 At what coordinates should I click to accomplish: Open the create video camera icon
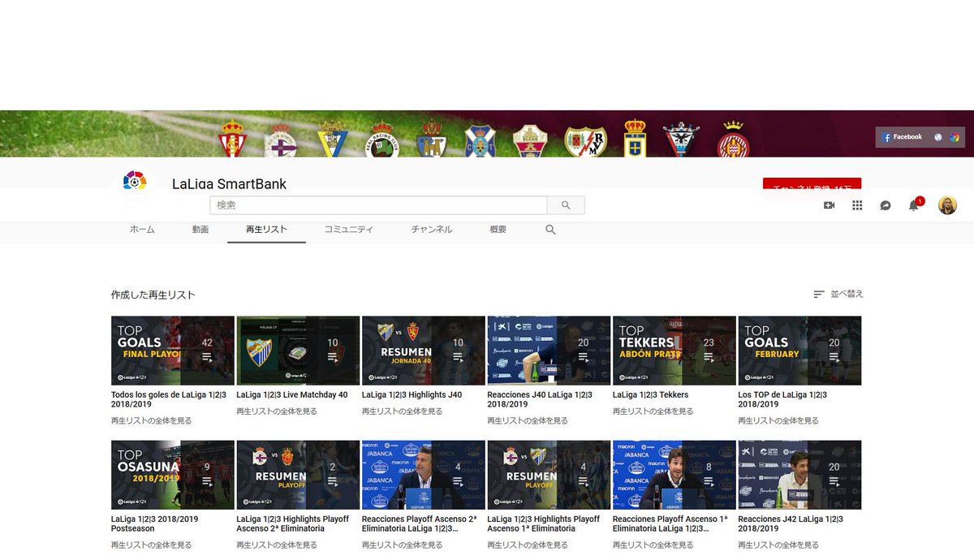point(829,205)
